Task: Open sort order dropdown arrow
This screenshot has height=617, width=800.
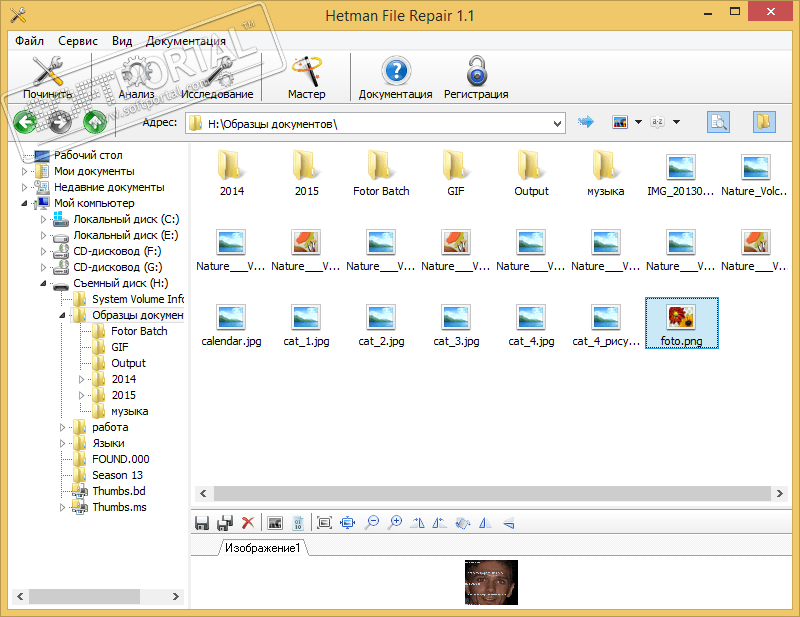Action: (677, 122)
